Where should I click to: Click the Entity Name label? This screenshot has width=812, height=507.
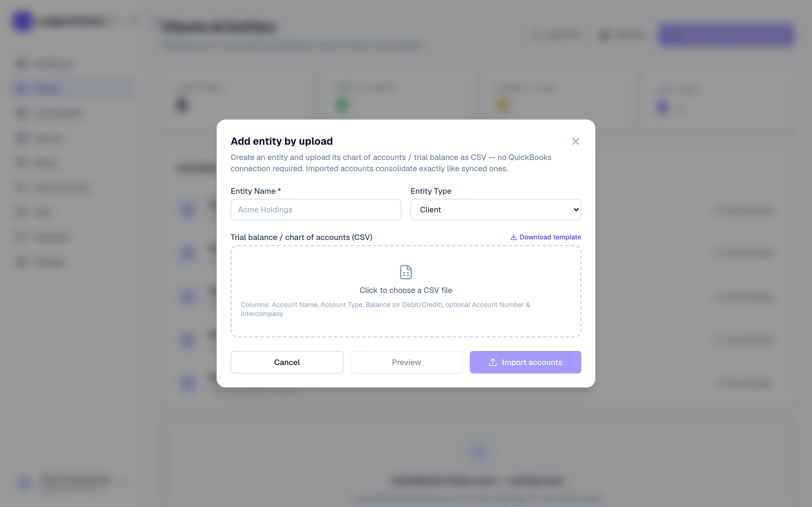click(256, 191)
